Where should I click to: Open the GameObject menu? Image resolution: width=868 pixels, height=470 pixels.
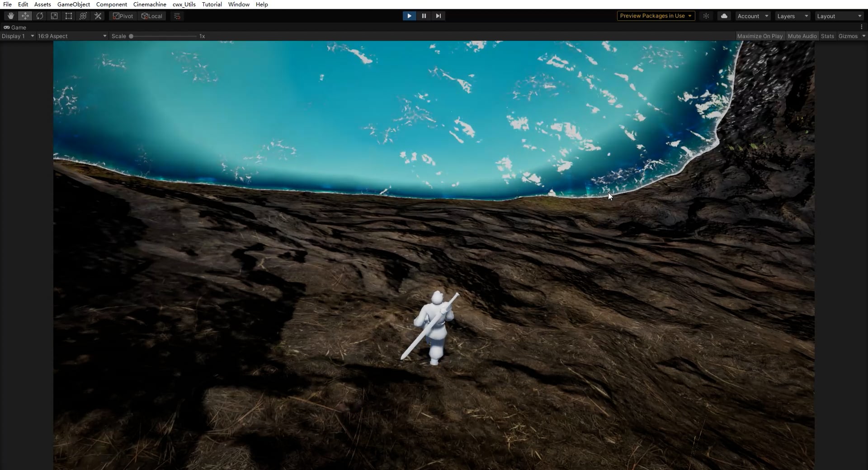point(74,4)
